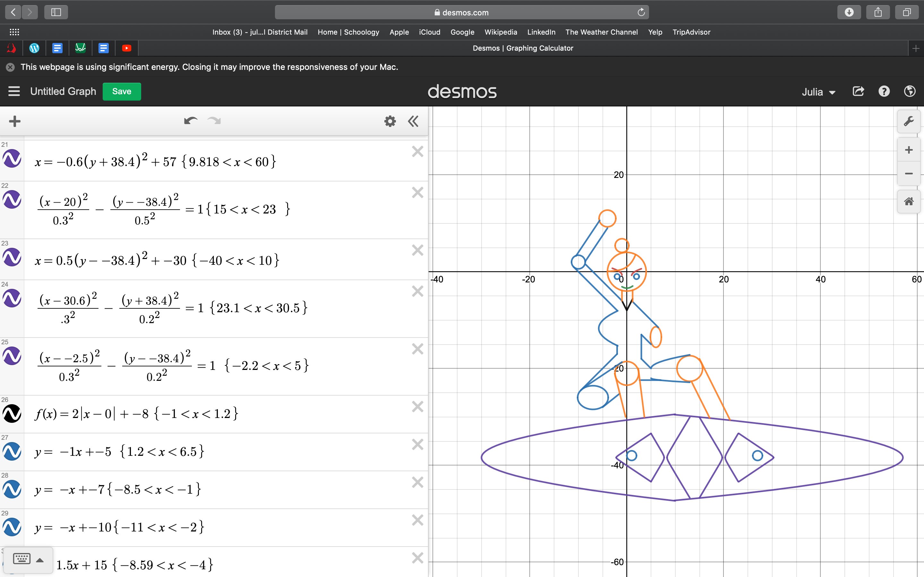
Task: Open the expression list settings gear
Action: pyautogui.click(x=389, y=121)
